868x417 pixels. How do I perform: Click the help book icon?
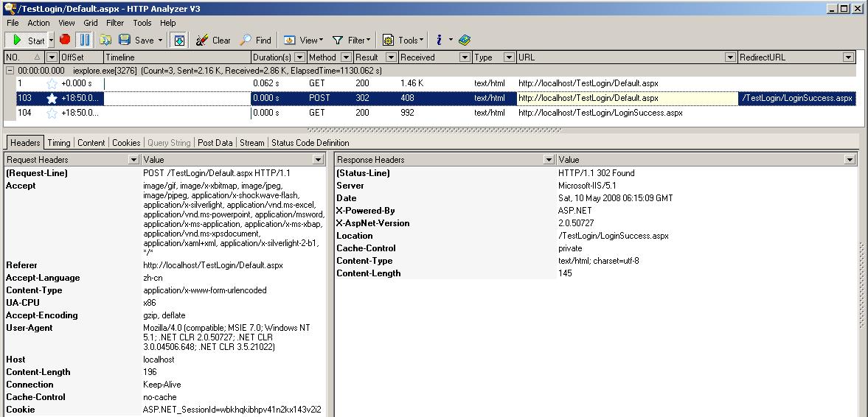[465, 40]
